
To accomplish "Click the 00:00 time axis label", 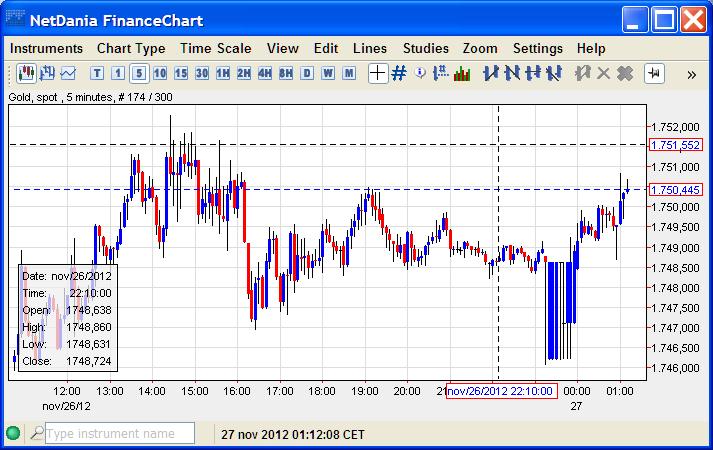I will pyautogui.click(x=577, y=391).
